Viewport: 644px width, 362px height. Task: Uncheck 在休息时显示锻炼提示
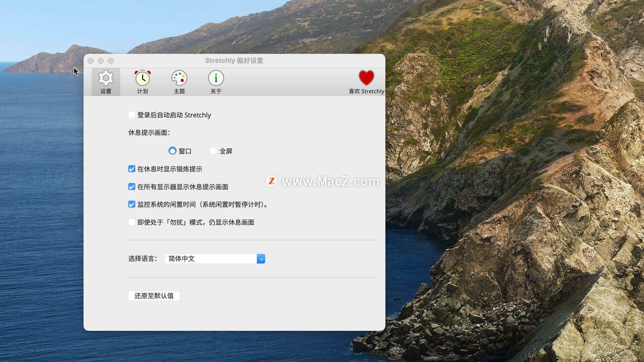click(132, 169)
